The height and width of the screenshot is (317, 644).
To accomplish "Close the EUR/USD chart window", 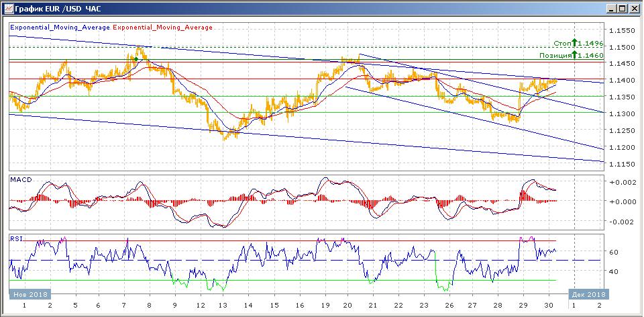I will (634, 8).
